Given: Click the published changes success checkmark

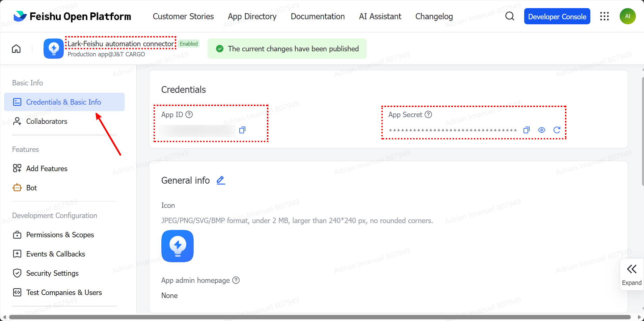Looking at the screenshot, I should pyautogui.click(x=220, y=49).
